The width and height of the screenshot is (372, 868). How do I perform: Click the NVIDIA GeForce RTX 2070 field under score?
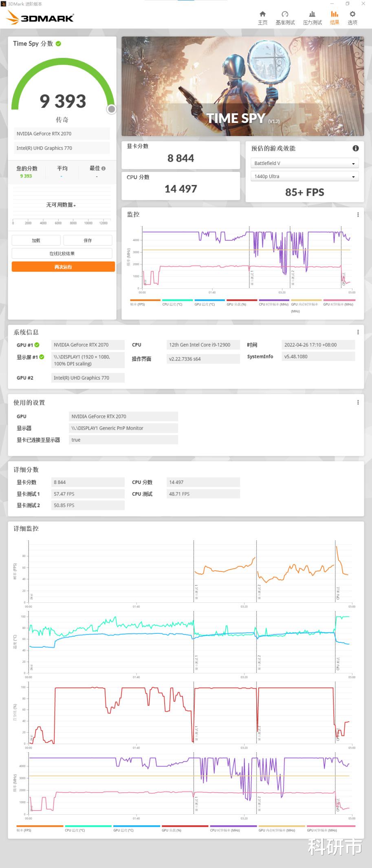61,134
